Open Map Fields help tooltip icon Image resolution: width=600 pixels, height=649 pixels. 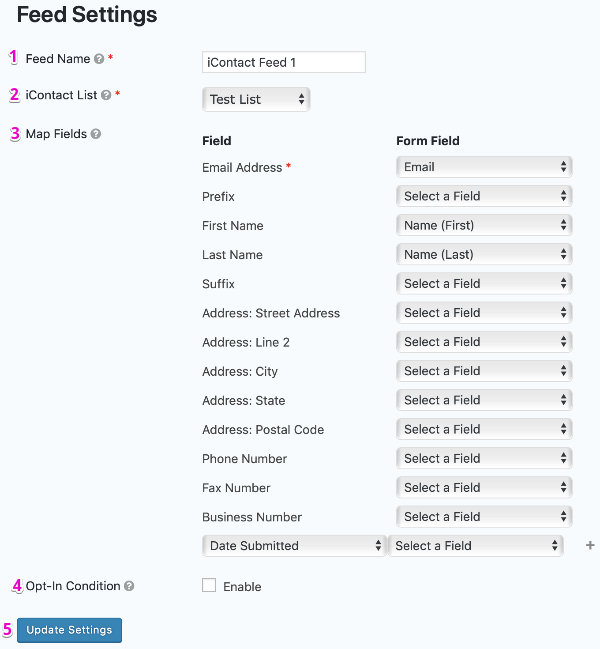coord(96,134)
